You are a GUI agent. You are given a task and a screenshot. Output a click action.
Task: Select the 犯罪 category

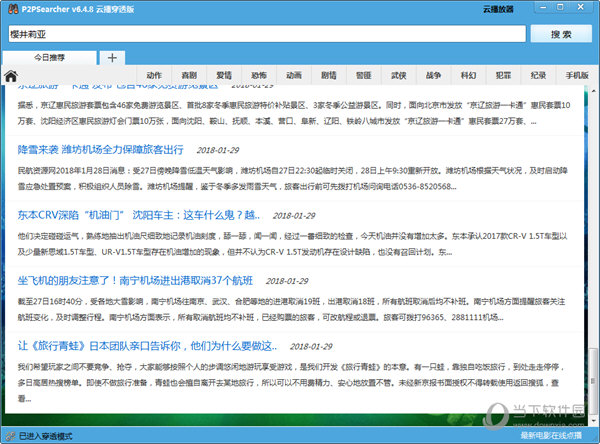click(504, 75)
